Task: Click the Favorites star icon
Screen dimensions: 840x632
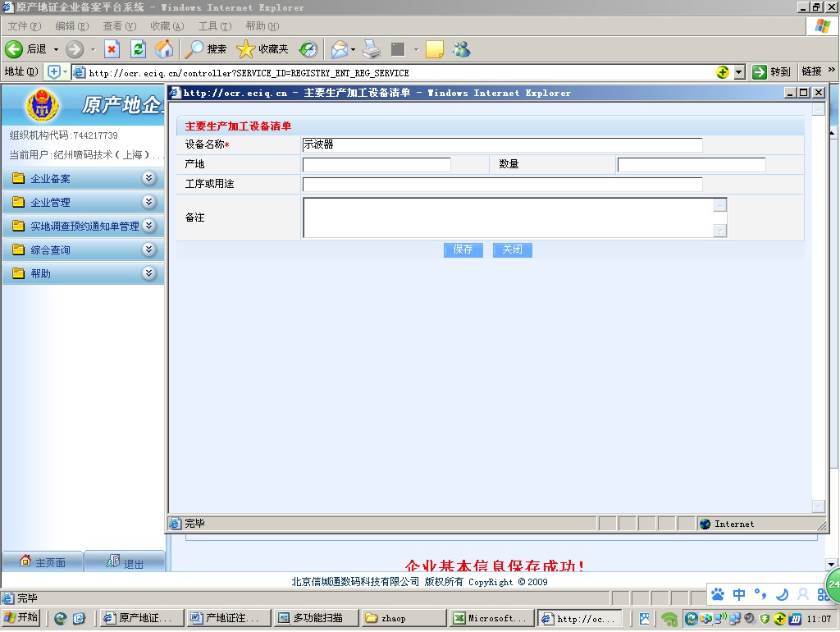Action: (245, 49)
